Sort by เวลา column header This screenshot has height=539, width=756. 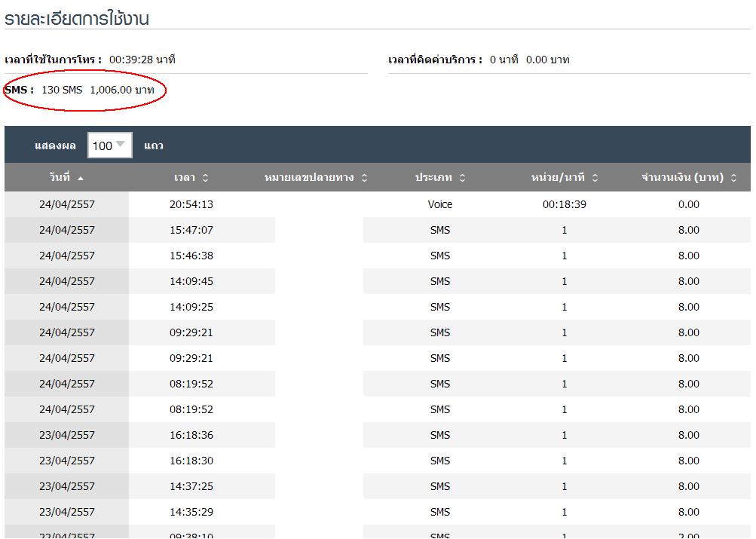pos(191,177)
